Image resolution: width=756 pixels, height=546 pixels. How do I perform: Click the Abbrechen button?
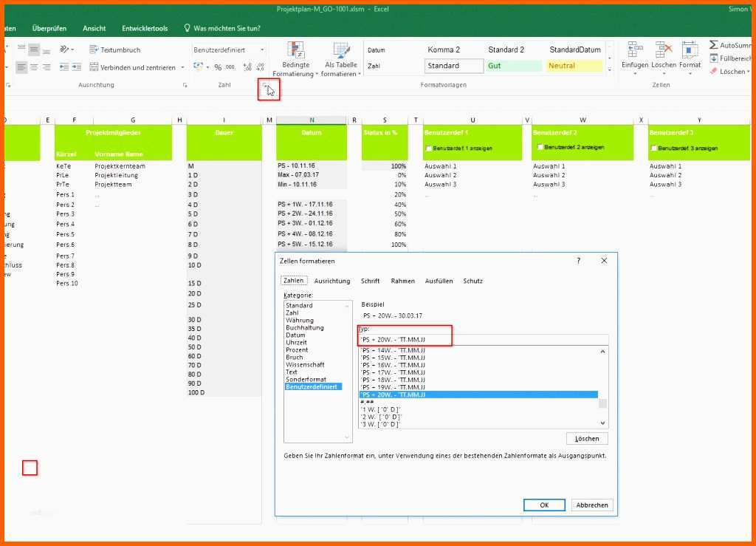[x=592, y=505]
